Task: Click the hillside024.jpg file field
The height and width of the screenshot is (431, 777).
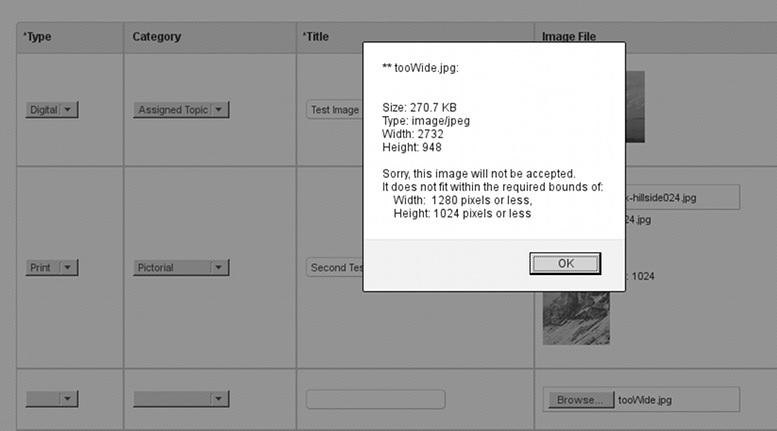Action: [683, 198]
